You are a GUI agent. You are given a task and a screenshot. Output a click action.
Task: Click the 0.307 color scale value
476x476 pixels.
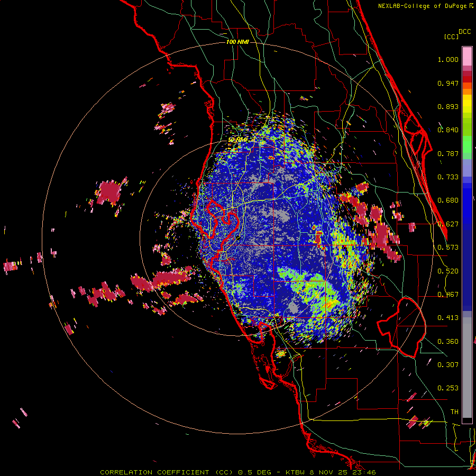pos(448,365)
